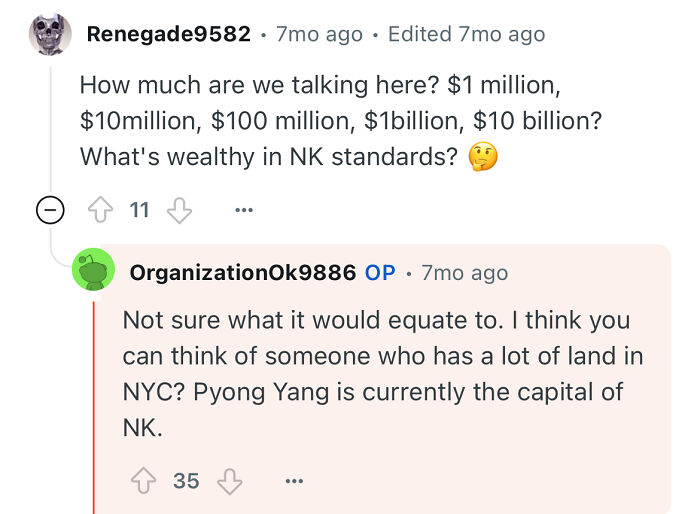Image resolution: width=700 pixels, height=514 pixels.
Task: Open the reply's 7mo ago timestamp
Action: tap(465, 273)
